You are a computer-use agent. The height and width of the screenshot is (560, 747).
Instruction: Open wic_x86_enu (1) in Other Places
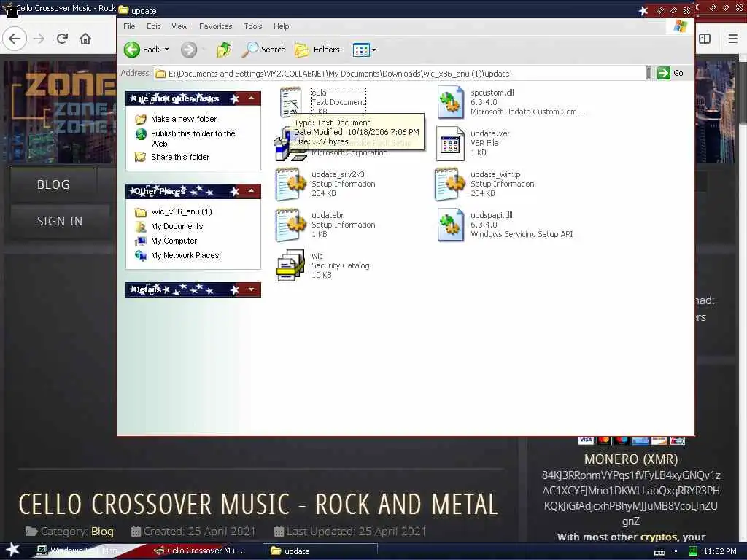[x=181, y=211]
